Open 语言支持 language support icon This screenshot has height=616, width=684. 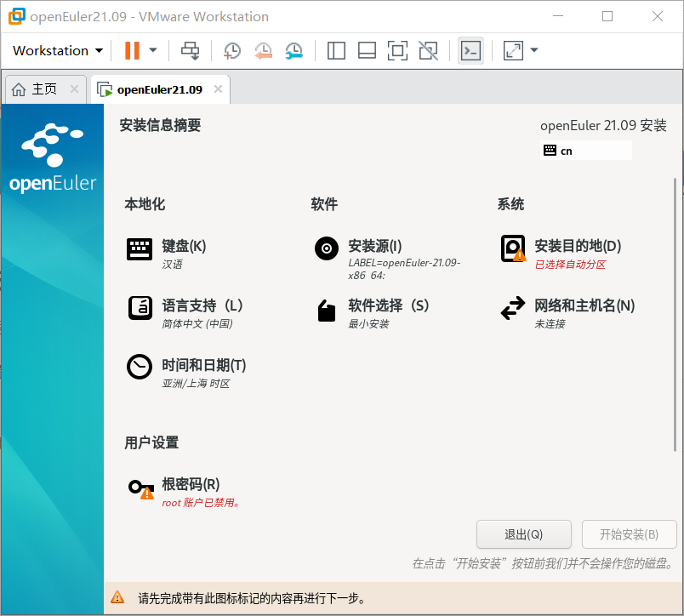point(140,308)
